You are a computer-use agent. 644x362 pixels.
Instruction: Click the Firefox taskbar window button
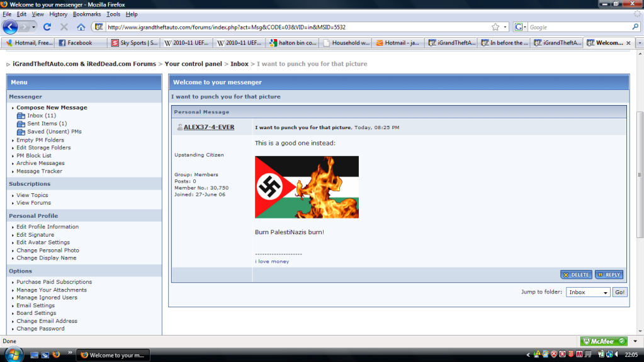113,355
